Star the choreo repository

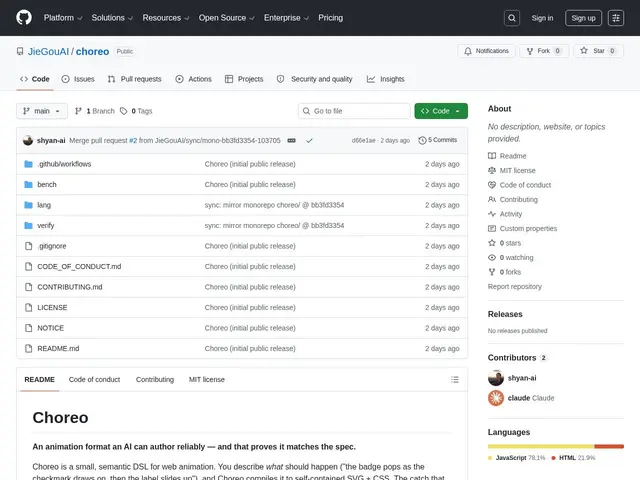[598, 51]
